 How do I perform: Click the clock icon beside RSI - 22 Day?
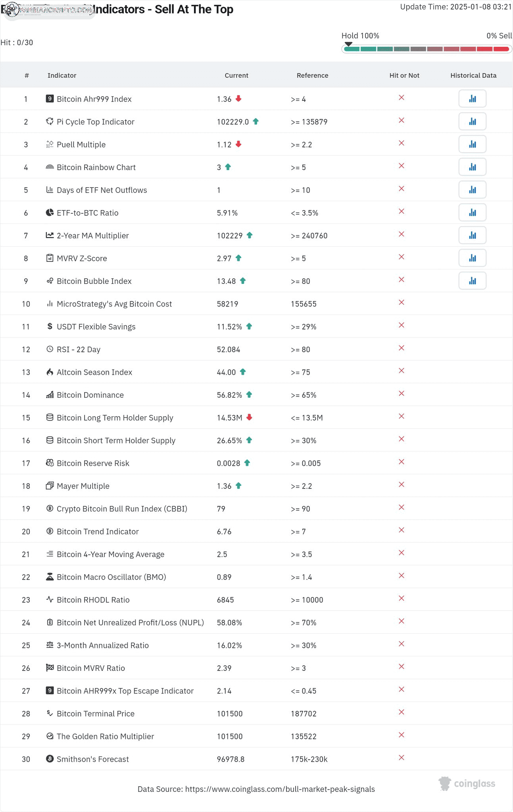50,349
